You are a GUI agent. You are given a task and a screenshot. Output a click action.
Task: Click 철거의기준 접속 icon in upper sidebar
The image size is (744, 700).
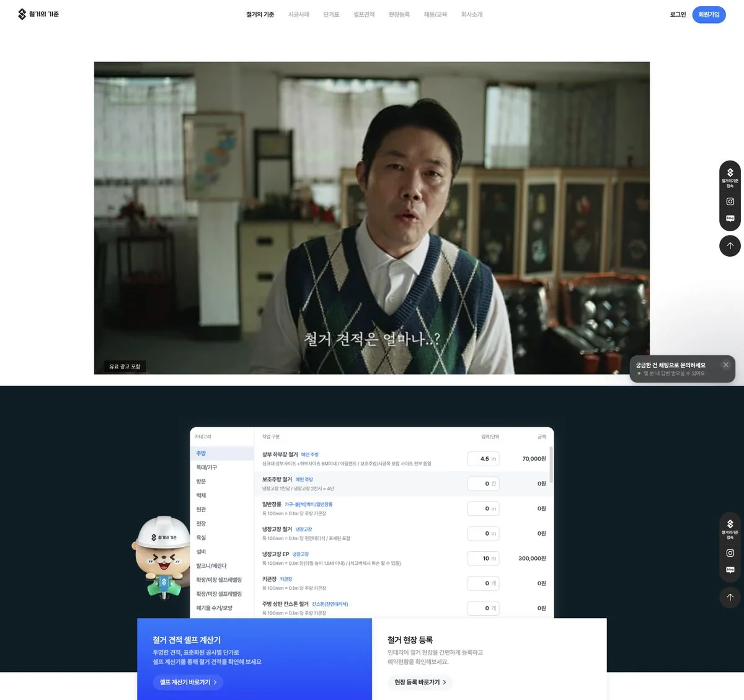pos(730,177)
